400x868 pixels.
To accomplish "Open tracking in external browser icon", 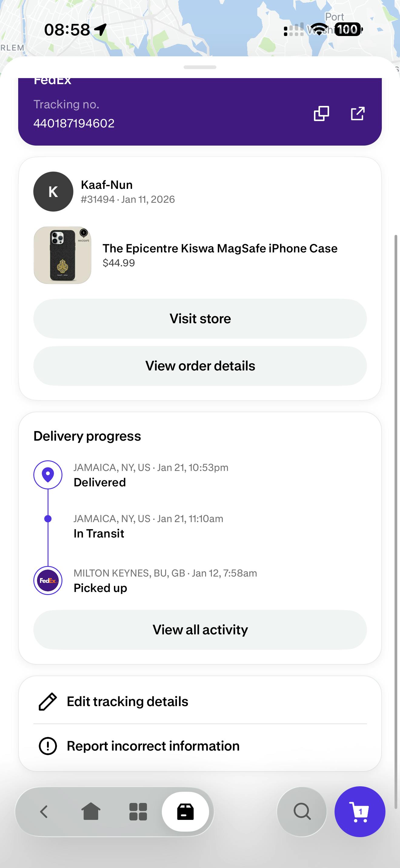I will tap(358, 113).
